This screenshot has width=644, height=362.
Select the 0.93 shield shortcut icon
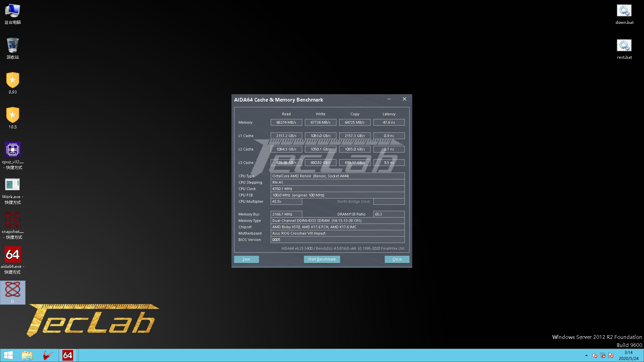click(12, 83)
